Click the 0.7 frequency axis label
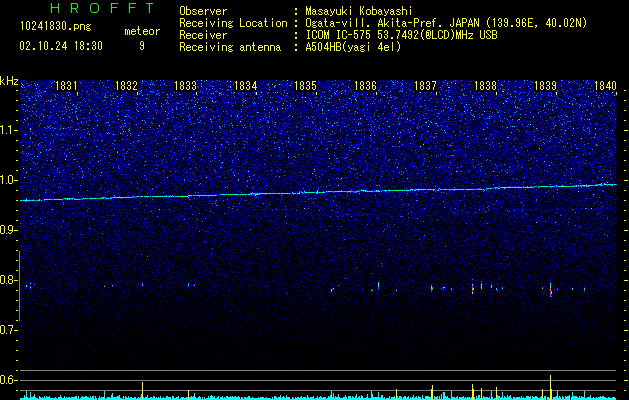Image resolution: width=629 pixels, height=400 pixels. click(8, 330)
